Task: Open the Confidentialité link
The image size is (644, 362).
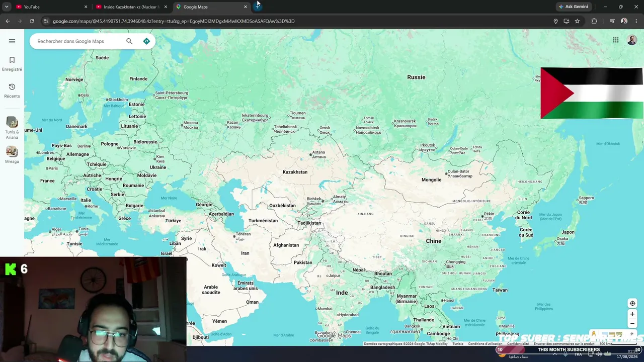Action: [x=518, y=344]
